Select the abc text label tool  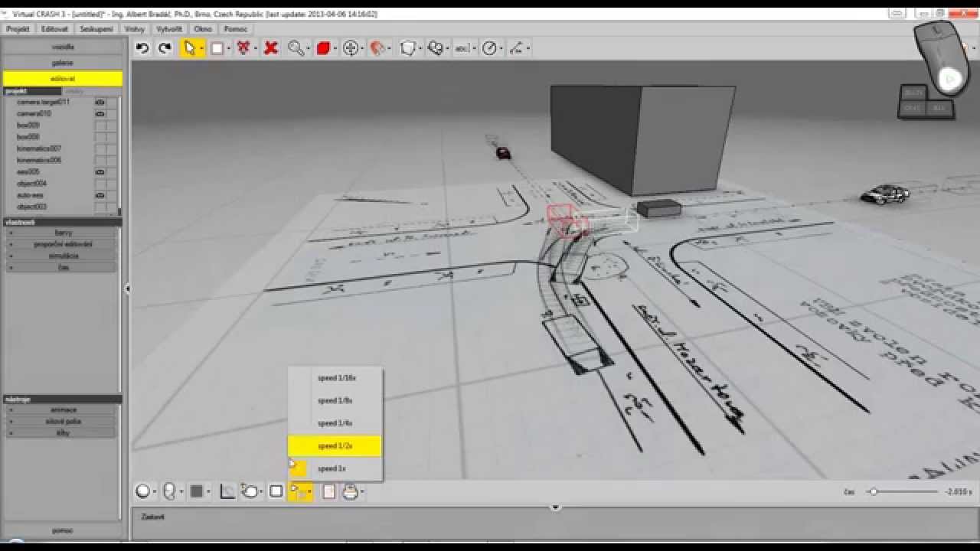[462, 48]
